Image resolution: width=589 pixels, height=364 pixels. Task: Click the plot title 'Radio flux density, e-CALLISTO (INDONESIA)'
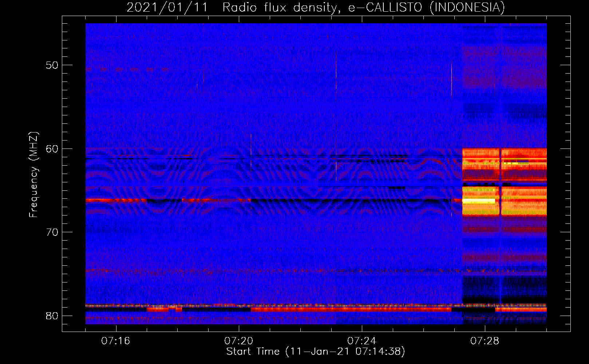pyautogui.click(x=364, y=7)
